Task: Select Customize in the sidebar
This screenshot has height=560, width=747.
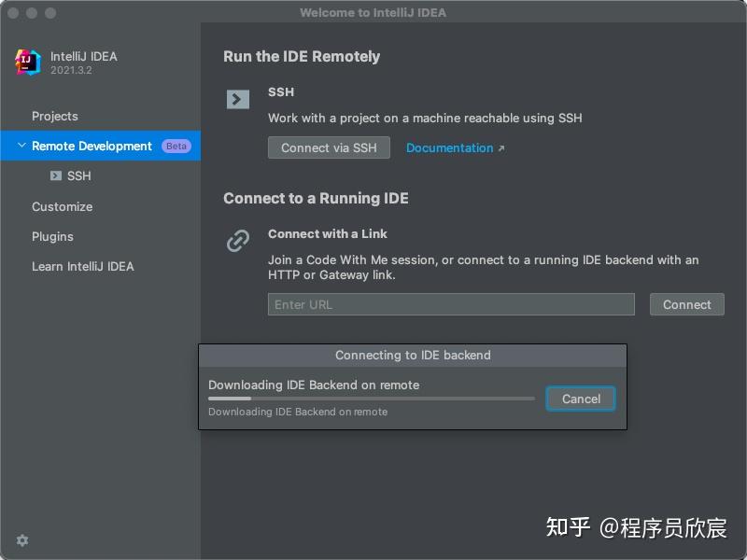Action: coord(61,206)
